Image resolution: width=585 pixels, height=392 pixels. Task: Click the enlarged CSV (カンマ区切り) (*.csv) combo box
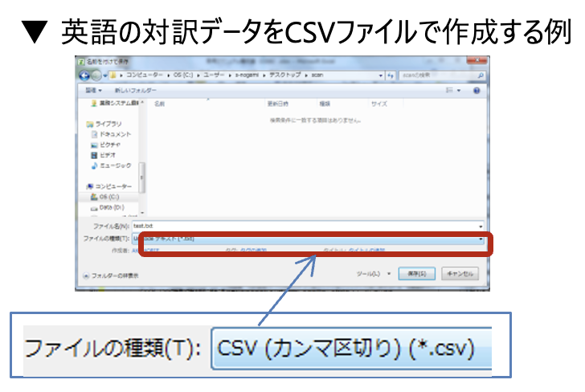(351, 349)
